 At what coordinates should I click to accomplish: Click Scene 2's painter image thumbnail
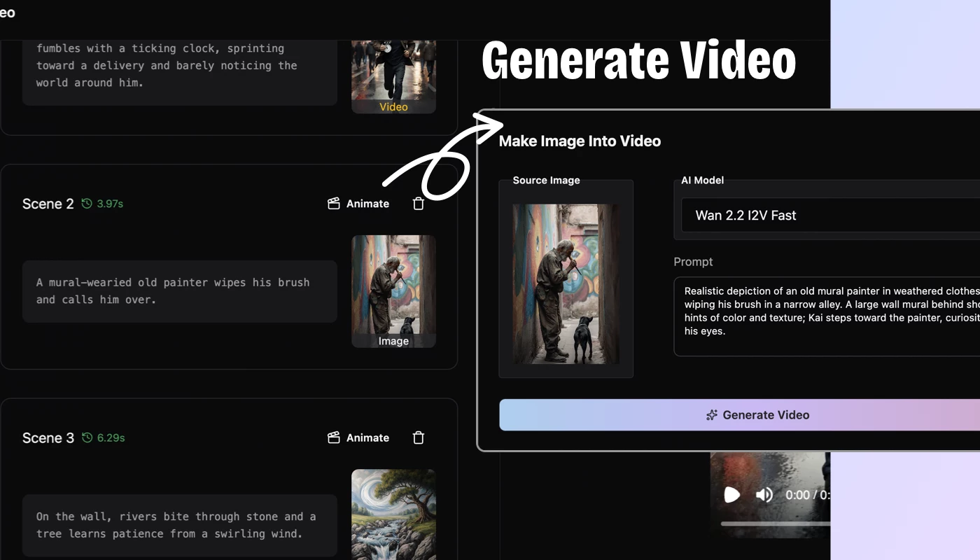tap(393, 290)
